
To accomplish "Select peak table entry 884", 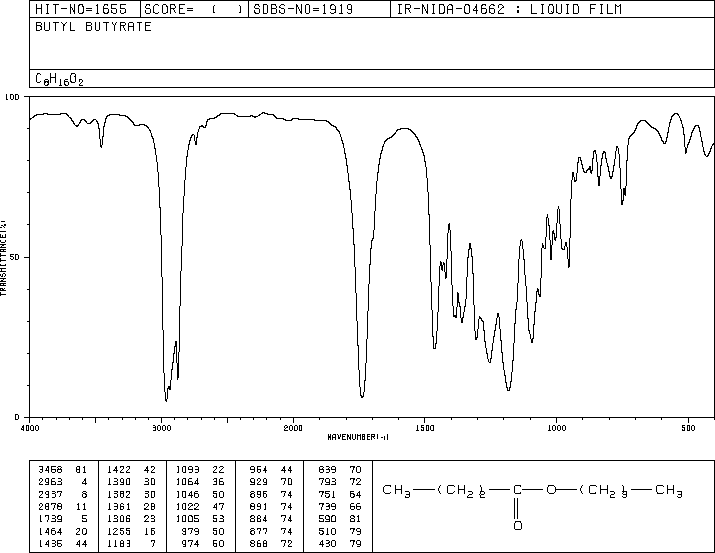I will 271,519.
